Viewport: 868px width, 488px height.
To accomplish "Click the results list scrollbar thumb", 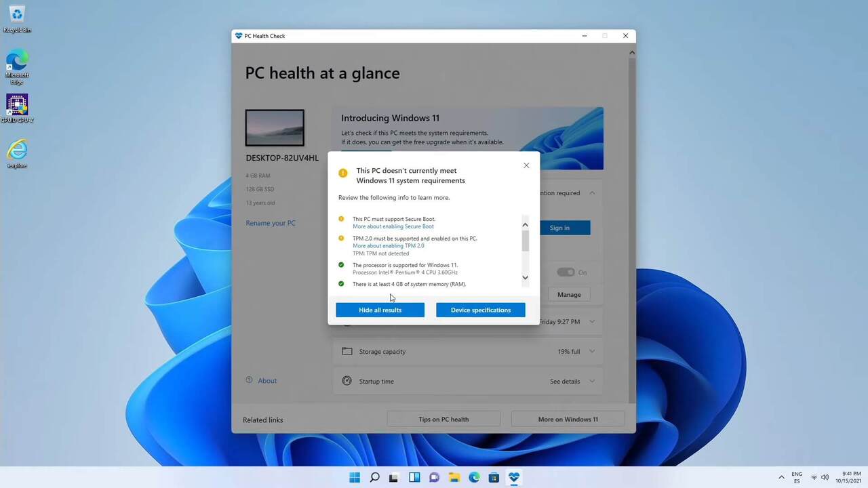I will point(525,241).
